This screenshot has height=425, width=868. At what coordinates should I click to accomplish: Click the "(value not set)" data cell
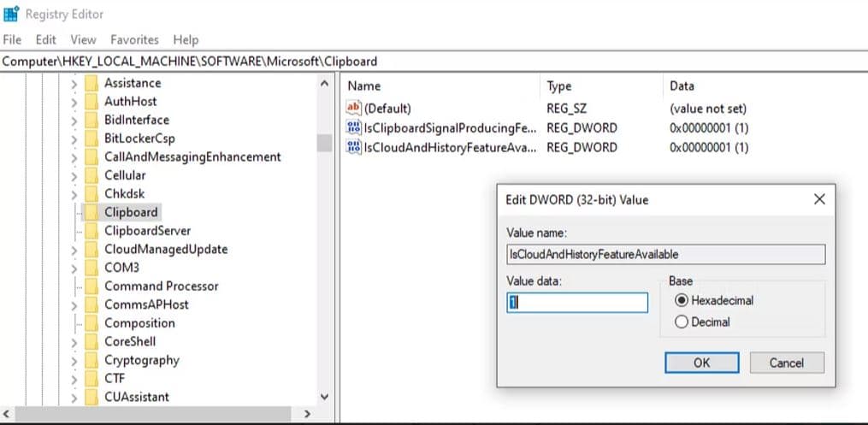708,109
